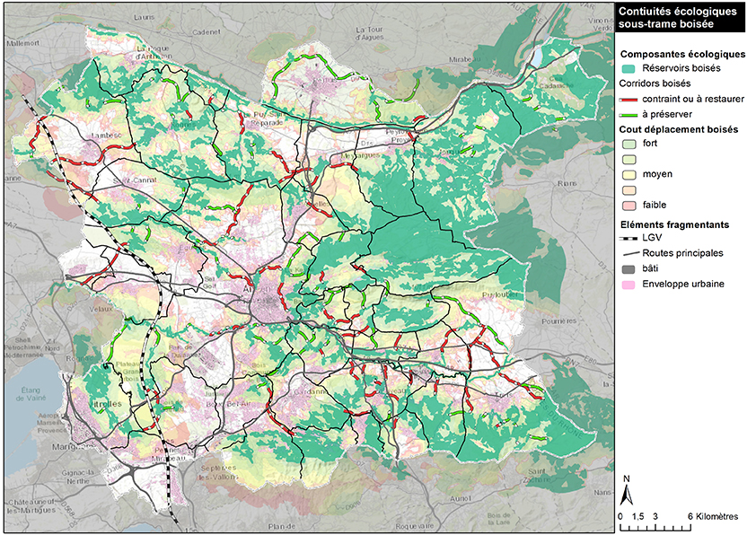Viewport: 756px width, 535px height.
Task: Click the 'fort' displacement cost swatch
Action: point(629,144)
